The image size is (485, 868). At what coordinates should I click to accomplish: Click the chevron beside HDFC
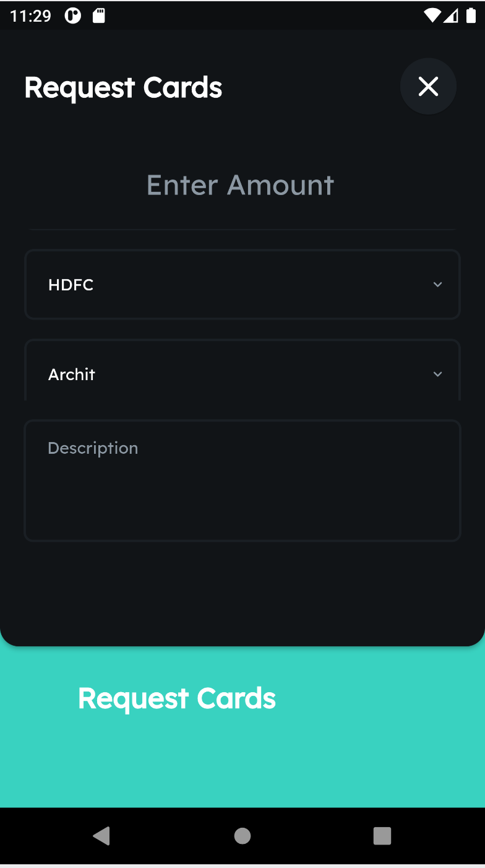coord(437,285)
